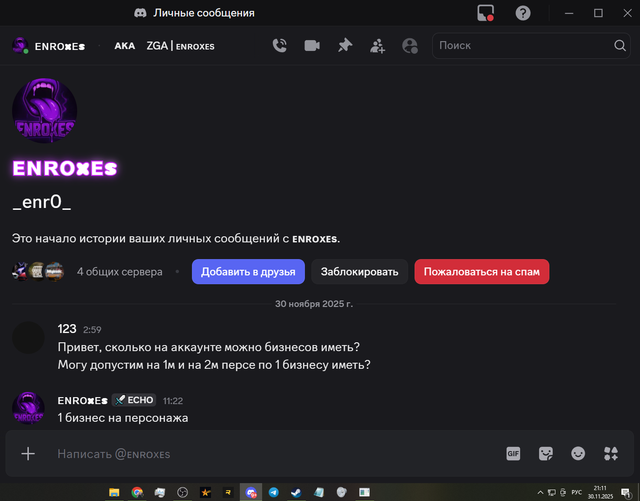Click Пожаловаться на спам button
The width and height of the screenshot is (640, 501).
coord(482,272)
